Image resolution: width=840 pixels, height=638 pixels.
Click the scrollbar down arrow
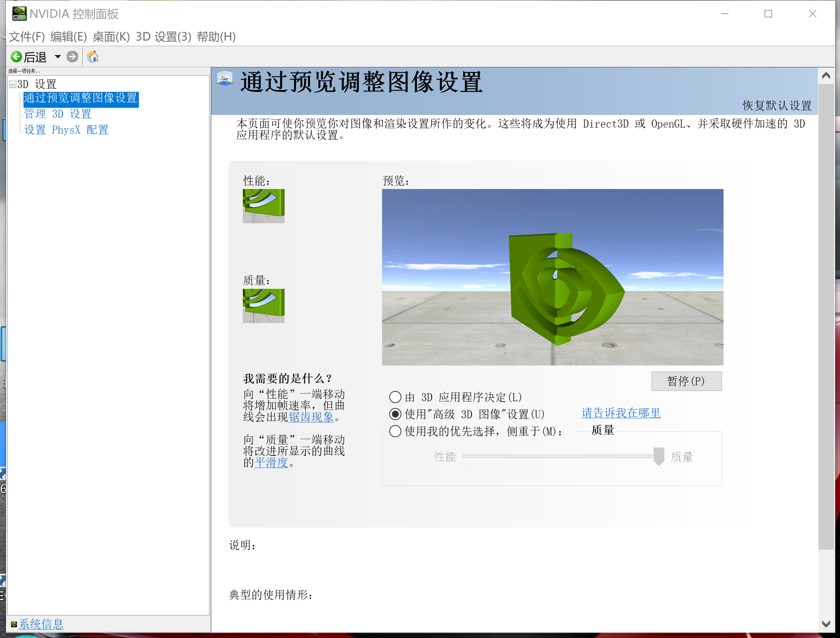[x=826, y=624]
